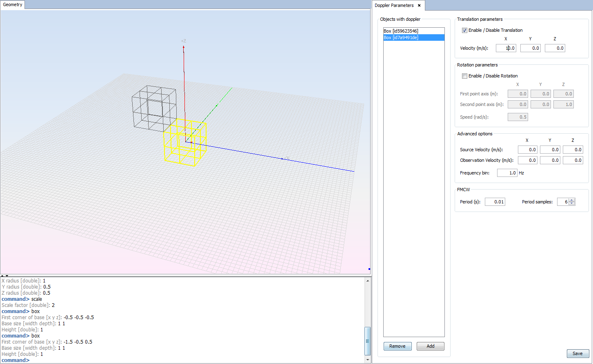Click the splitter's up arrow above the console
The width and height of the screenshot is (593, 364).
[2, 276]
